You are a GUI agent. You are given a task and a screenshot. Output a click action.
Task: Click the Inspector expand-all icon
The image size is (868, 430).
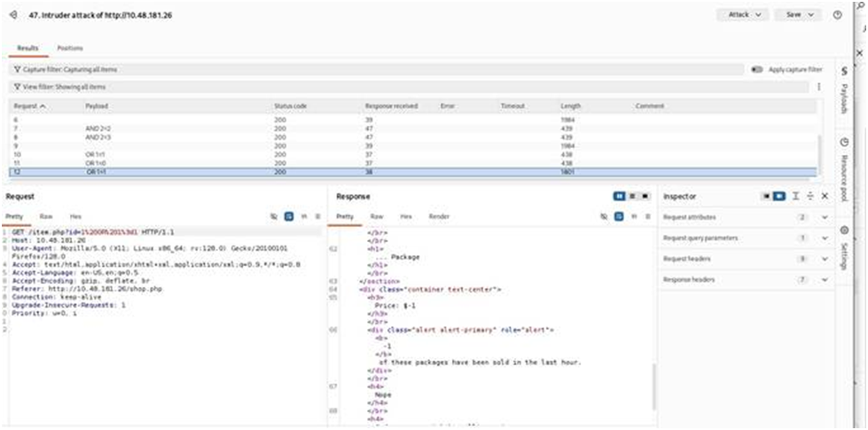796,197
